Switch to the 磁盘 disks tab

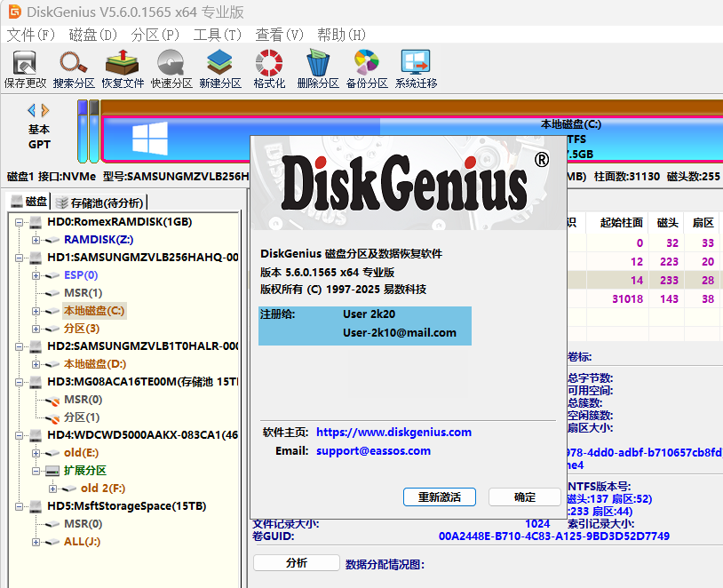(x=29, y=202)
